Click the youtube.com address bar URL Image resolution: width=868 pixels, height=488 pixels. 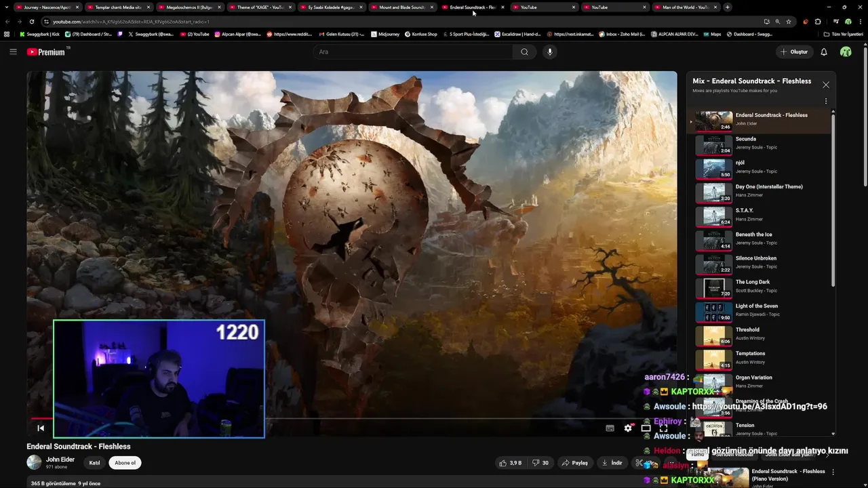coord(132,22)
